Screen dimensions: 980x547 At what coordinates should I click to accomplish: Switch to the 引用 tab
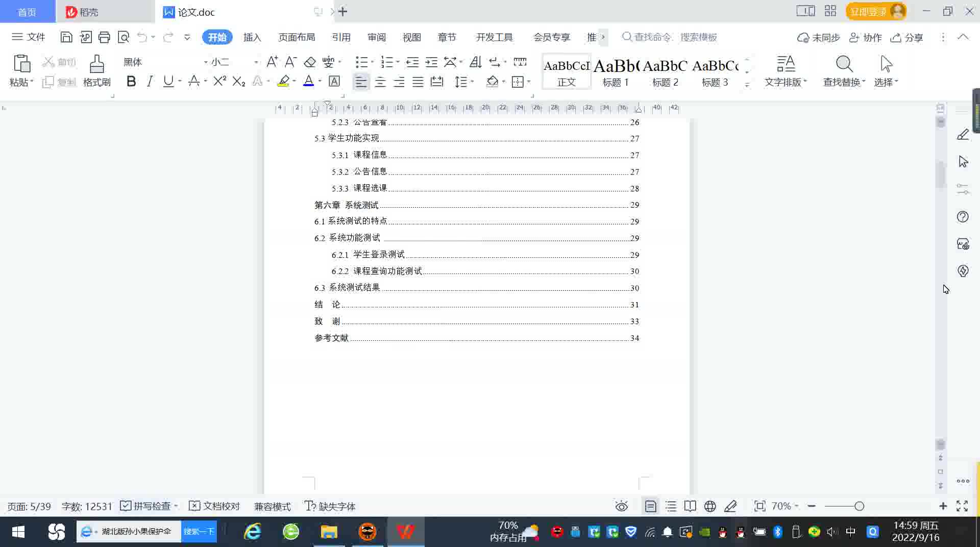click(x=341, y=37)
